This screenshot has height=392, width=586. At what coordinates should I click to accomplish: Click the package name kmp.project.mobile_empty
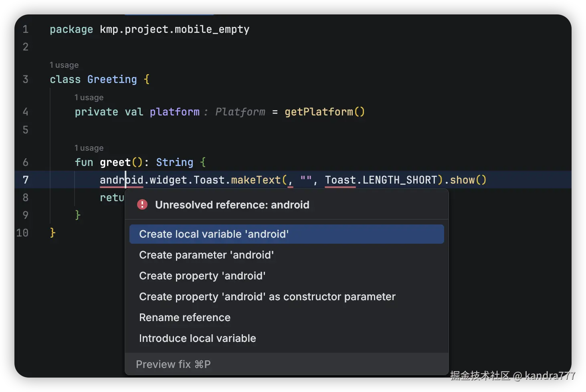click(175, 29)
